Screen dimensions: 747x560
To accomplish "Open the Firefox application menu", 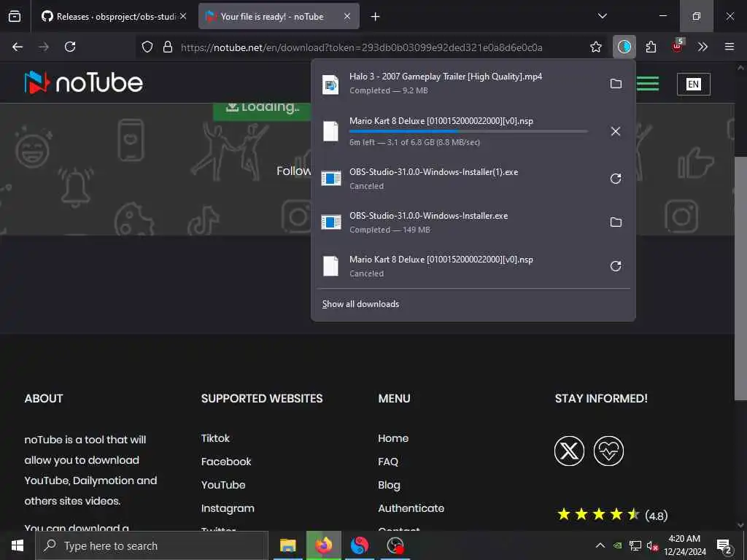I will coord(729,47).
